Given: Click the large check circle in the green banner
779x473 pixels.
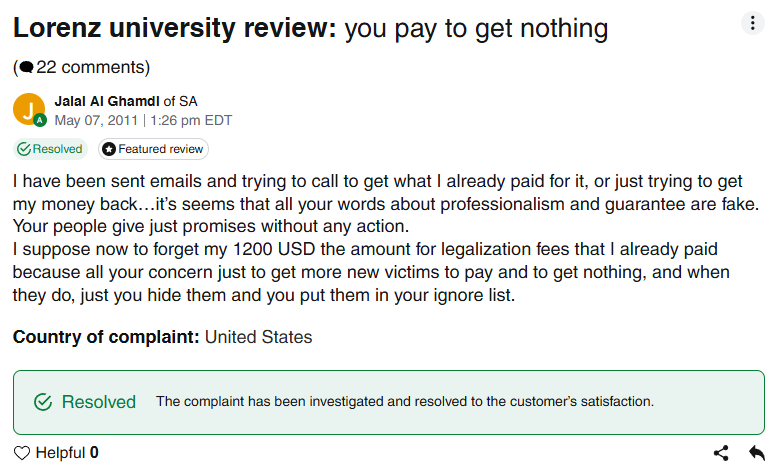Looking at the screenshot, I should 43,402.
